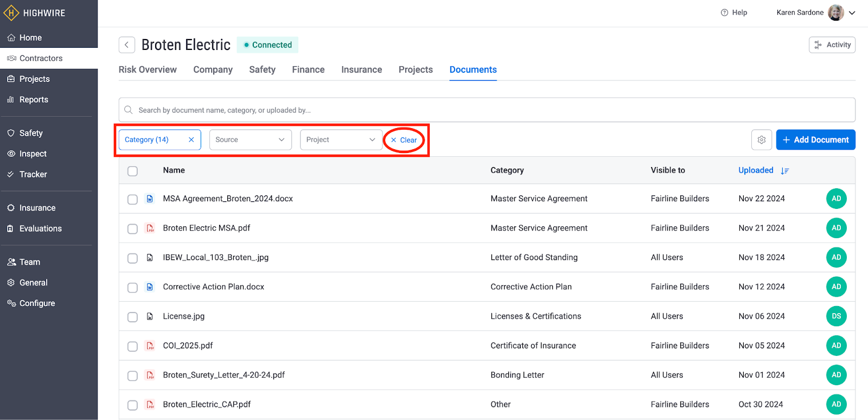The height and width of the screenshot is (420, 868).
Task: Open the Finance tab
Action: tap(308, 69)
